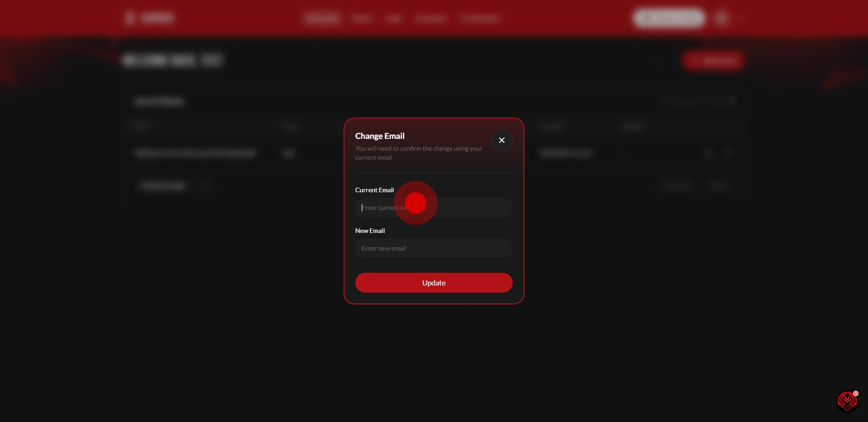868x422 pixels.
Task: Click into the New Email field
Action: (x=434, y=248)
